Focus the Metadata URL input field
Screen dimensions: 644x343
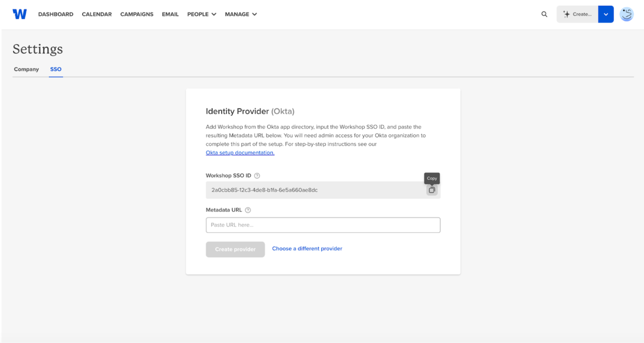tap(323, 225)
